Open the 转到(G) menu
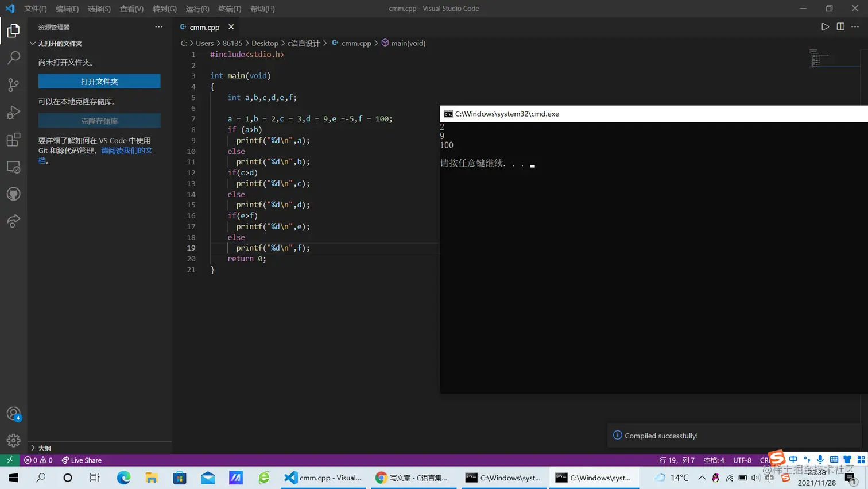The height and width of the screenshot is (489, 868). pos(165,9)
